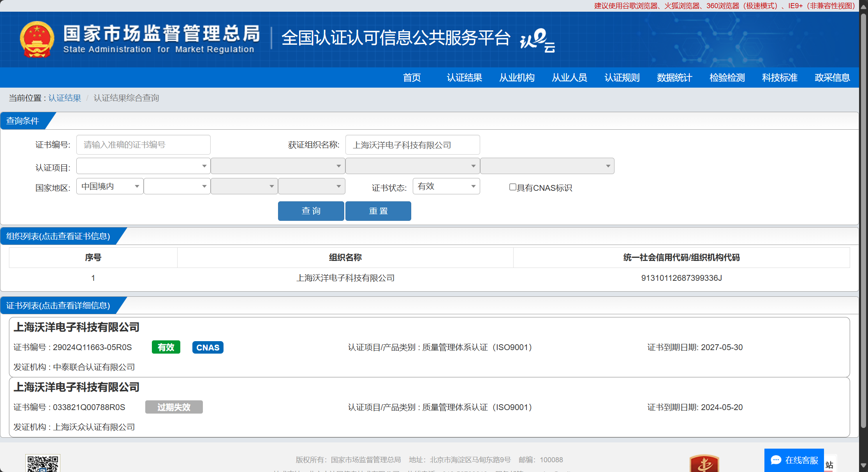868x472 pixels.
Task: Open the 政采信息 nav menu
Action: coord(832,77)
